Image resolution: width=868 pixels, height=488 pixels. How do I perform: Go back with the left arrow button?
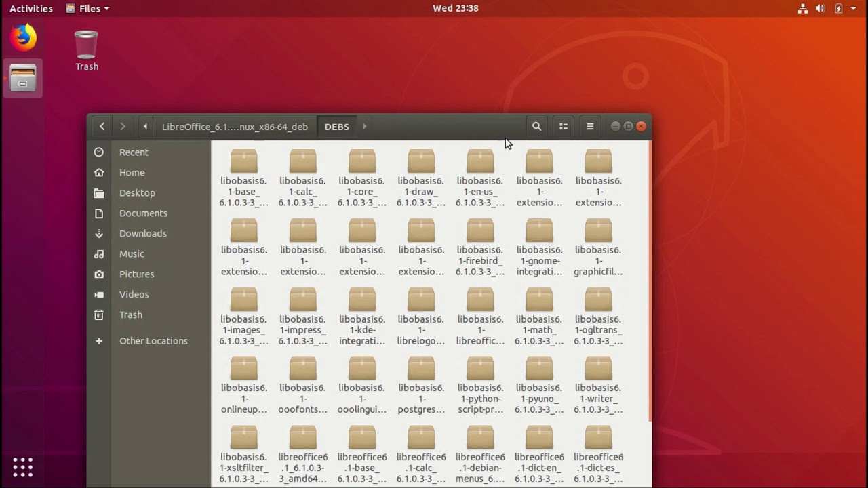click(x=102, y=127)
